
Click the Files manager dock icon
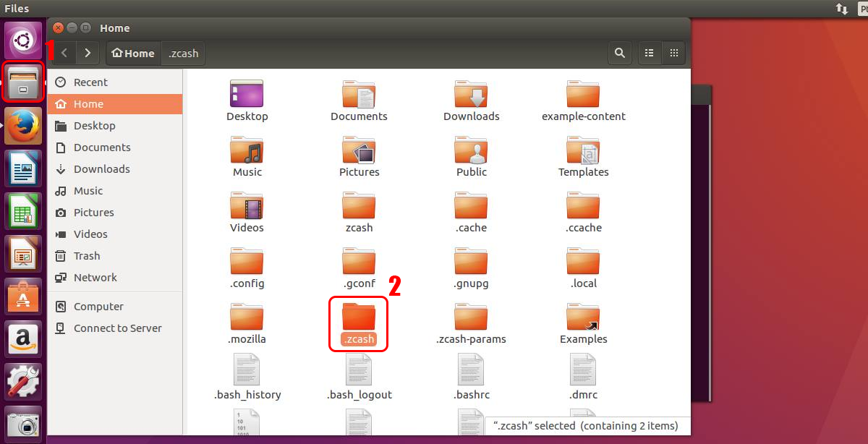pyautogui.click(x=24, y=82)
